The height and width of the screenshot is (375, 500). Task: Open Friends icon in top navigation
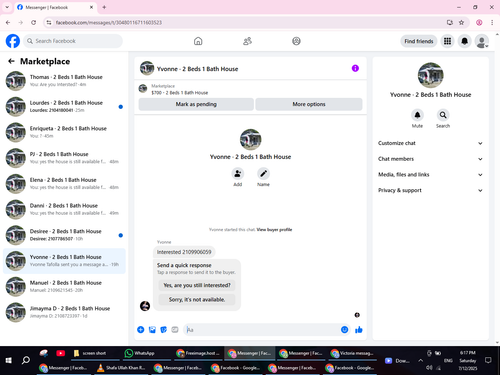247,41
